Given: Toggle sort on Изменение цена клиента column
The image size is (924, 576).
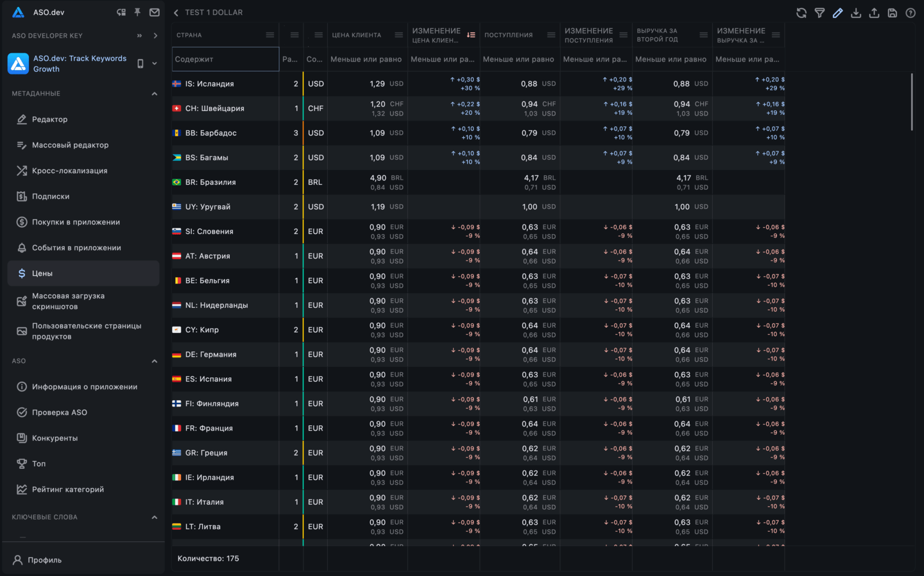Looking at the screenshot, I should coord(471,35).
